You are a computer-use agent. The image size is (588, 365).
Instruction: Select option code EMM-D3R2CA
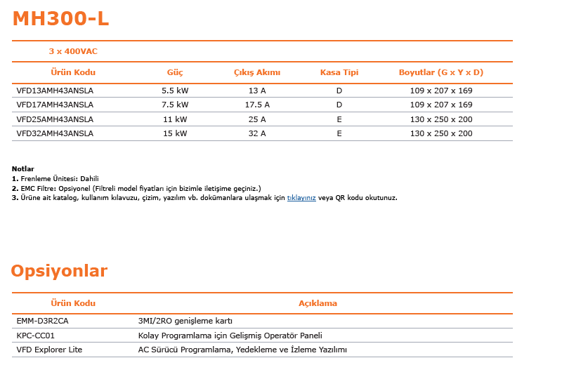point(42,321)
